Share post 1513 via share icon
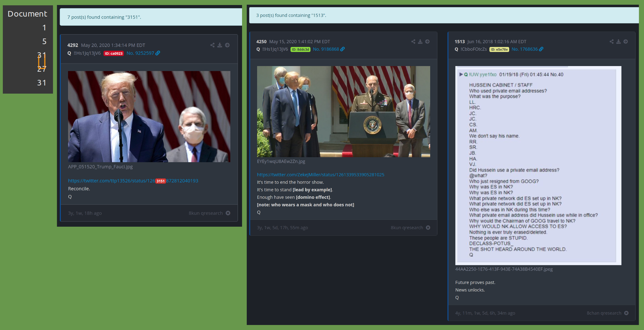Screen dimensions: 644x330 (611, 41)
